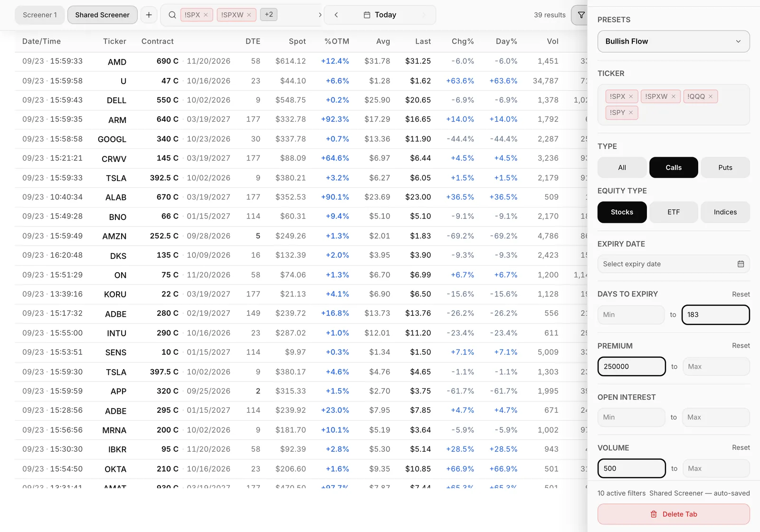
Task: Remove the !SPX chip in top search bar
Action: 206,15
